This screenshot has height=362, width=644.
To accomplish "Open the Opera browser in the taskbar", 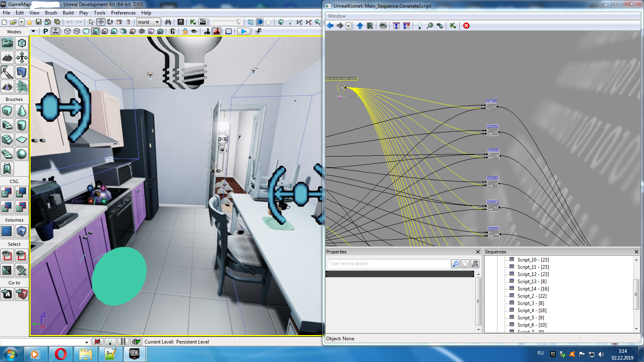I will click(x=61, y=354).
